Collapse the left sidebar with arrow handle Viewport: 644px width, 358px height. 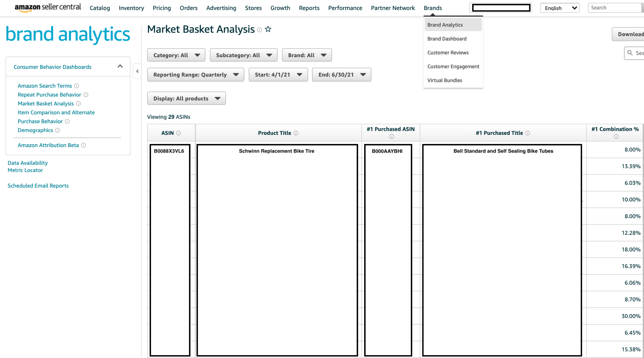(137, 71)
